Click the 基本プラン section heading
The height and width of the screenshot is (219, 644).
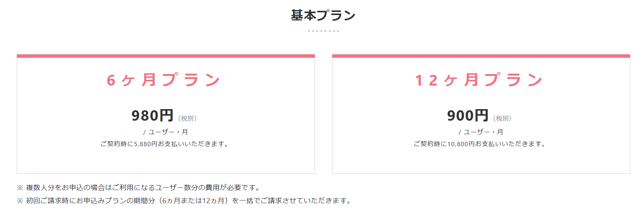coord(323,15)
